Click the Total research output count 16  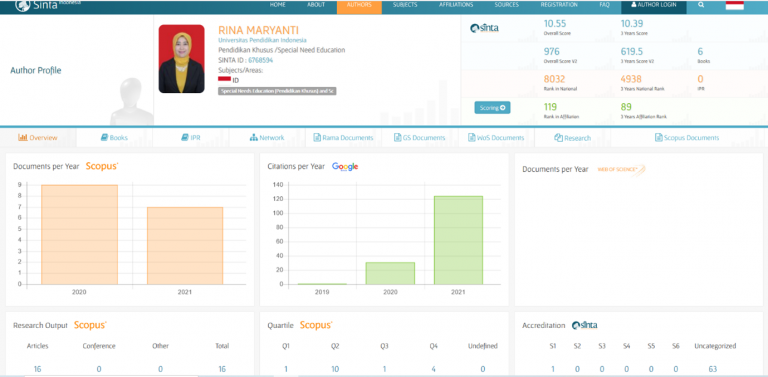point(222,369)
